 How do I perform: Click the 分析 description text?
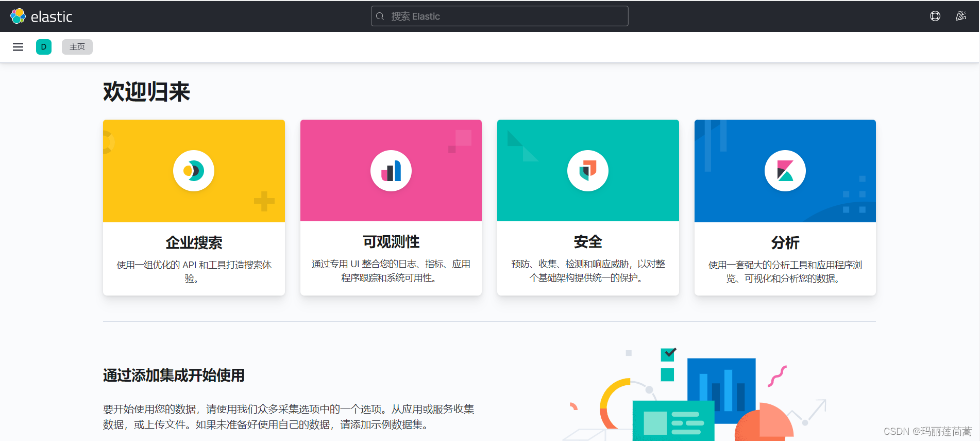pyautogui.click(x=785, y=272)
